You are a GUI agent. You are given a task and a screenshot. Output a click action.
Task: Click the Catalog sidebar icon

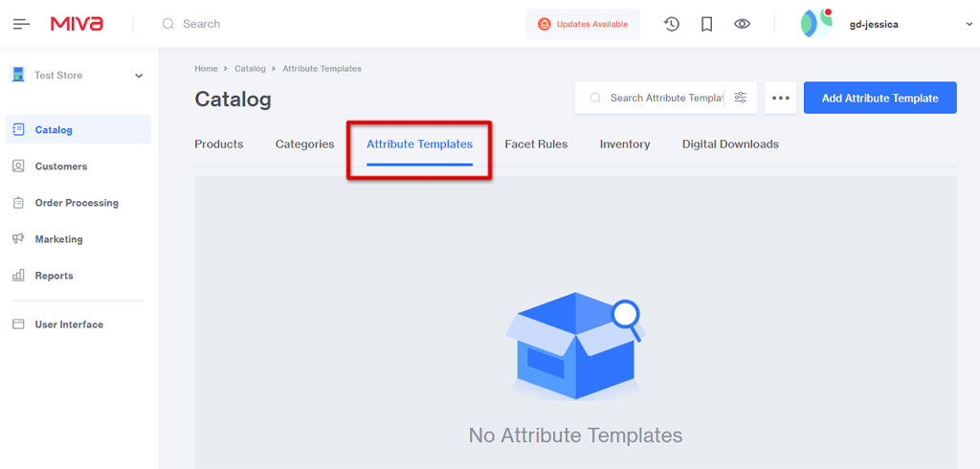pos(18,129)
